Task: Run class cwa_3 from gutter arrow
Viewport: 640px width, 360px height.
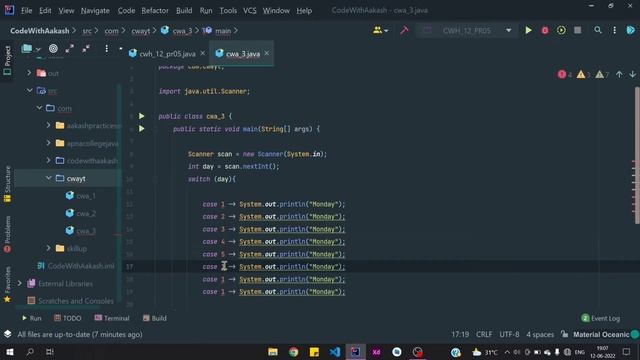Action: point(142,116)
